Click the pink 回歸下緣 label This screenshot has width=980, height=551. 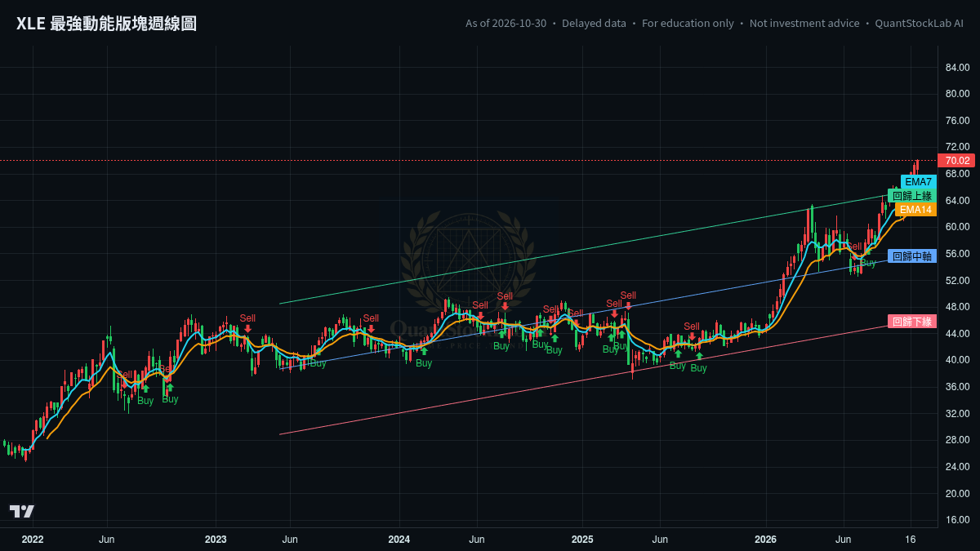(911, 322)
